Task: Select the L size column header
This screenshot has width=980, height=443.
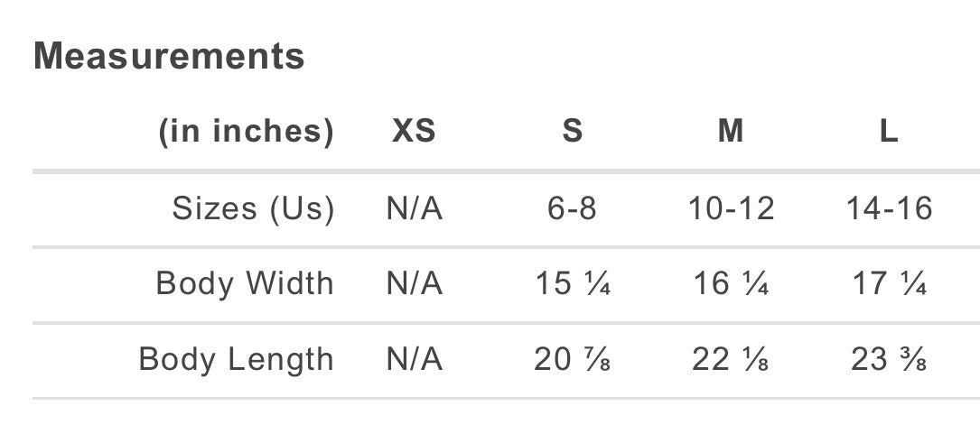Action: [889, 131]
